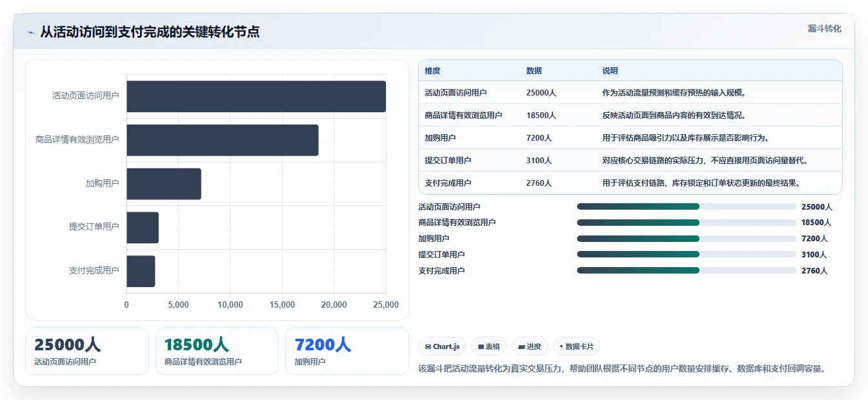Click the description starting 用于评估商品吸引力
The height and width of the screenshot is (400, 868).
tap(685, 138)
